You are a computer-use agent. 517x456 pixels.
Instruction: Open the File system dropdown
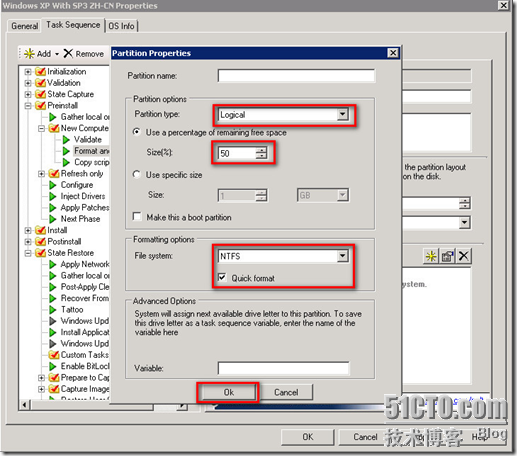coord(342,256)
